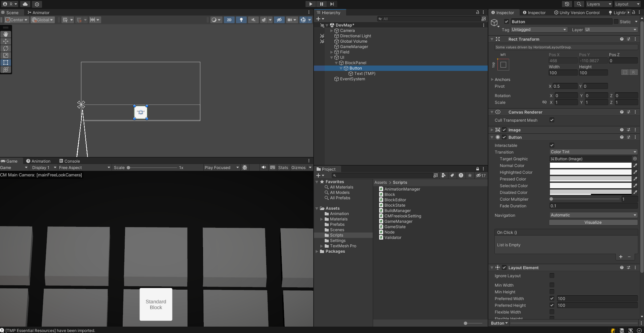
Task: Switch to the Animator tab
Action: pos(38,12)
